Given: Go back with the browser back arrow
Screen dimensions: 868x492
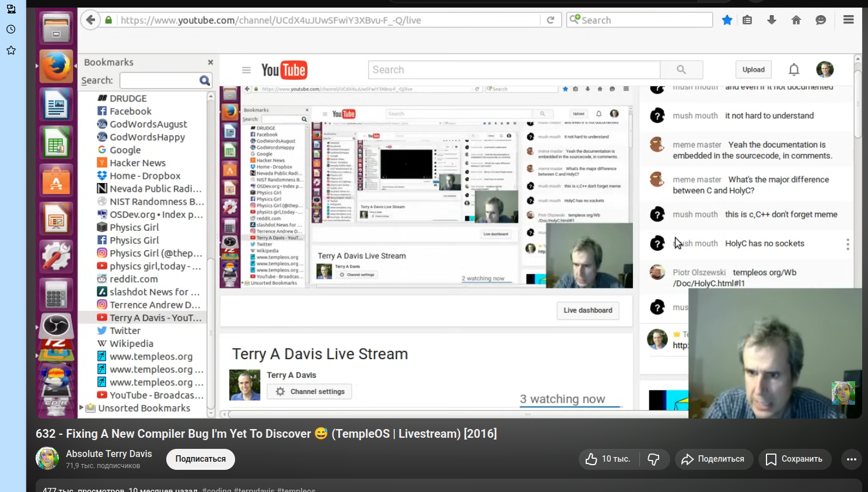Looking at the screenshot, I should point(90,20).
